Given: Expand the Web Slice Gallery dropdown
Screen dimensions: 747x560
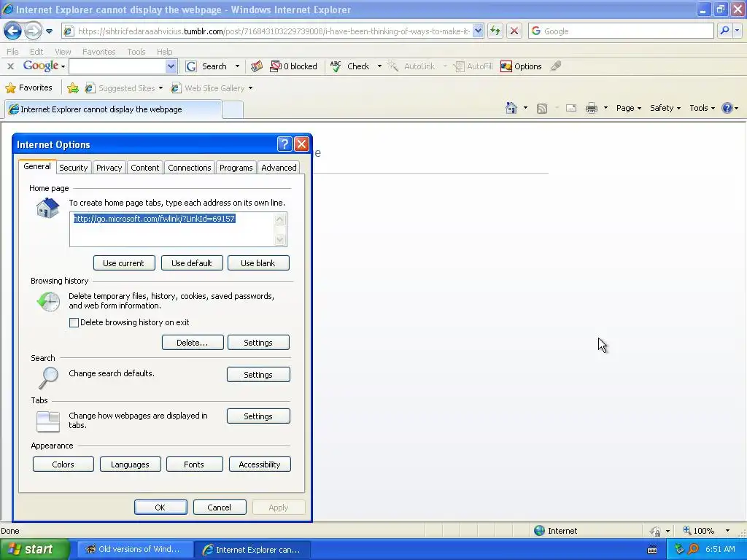Looking at the screenshot, I should point(251,88).
